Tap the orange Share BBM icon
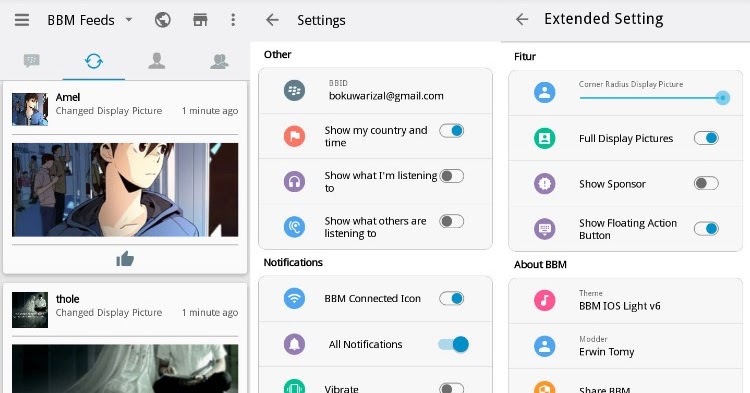Viewport: 750px width, 393px height. click(544, 387)
